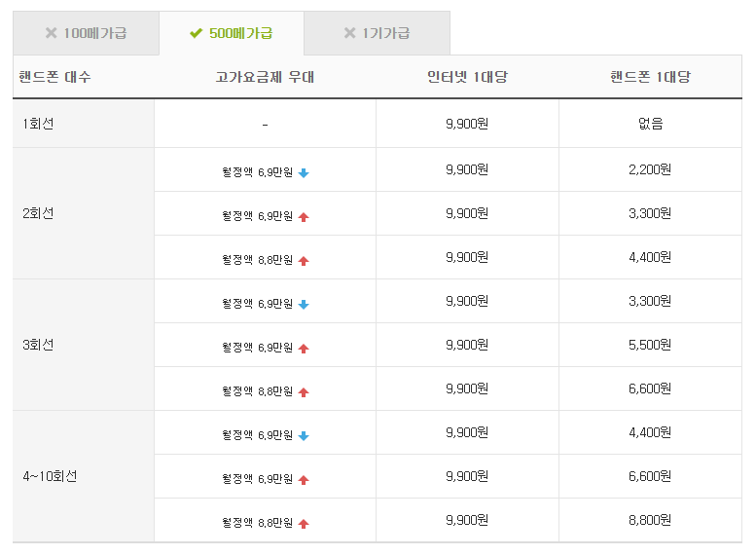This screenshot has height=555, width=756.
Task: Switch to the 100메가급 tab
Action: point(86,33)
